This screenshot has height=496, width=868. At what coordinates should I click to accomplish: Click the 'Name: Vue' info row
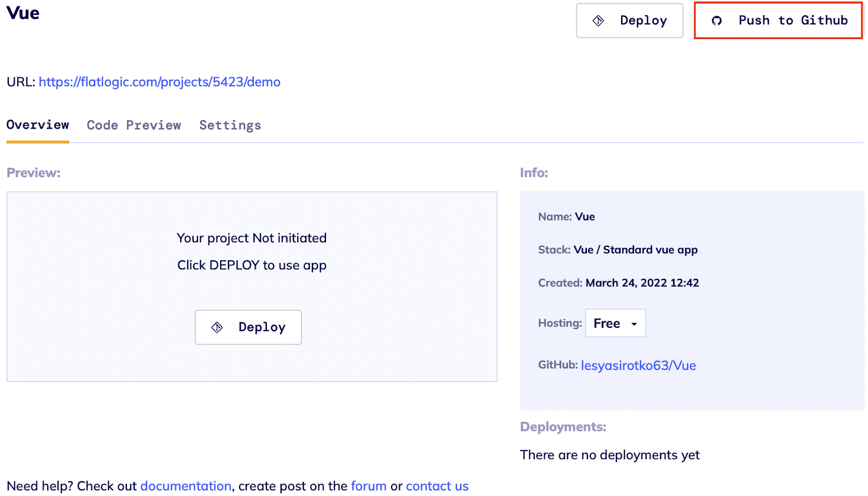pos(566,217)
